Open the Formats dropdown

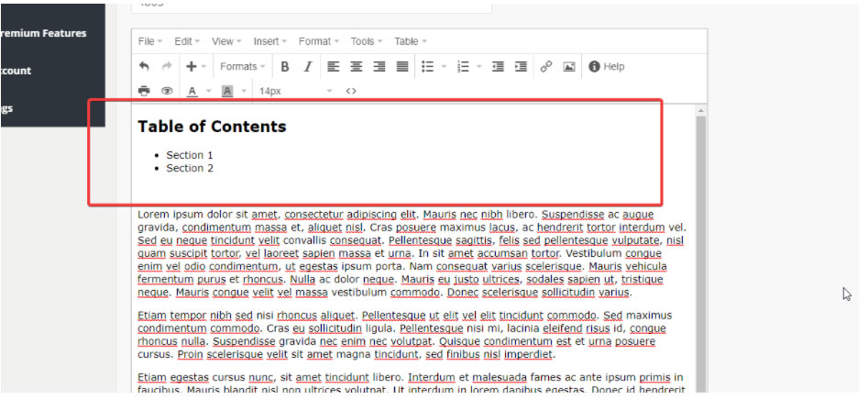coord(243,66)
